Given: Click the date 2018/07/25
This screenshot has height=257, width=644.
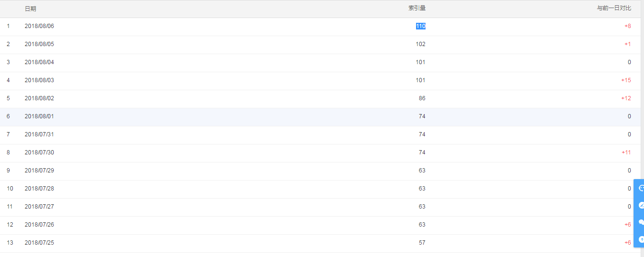Looking at the screenshot, I should click(x=39, y=243).
